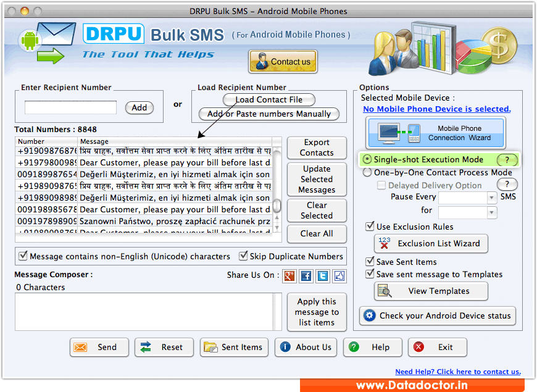Open Sent Items folder

click(x=235, y=347)
